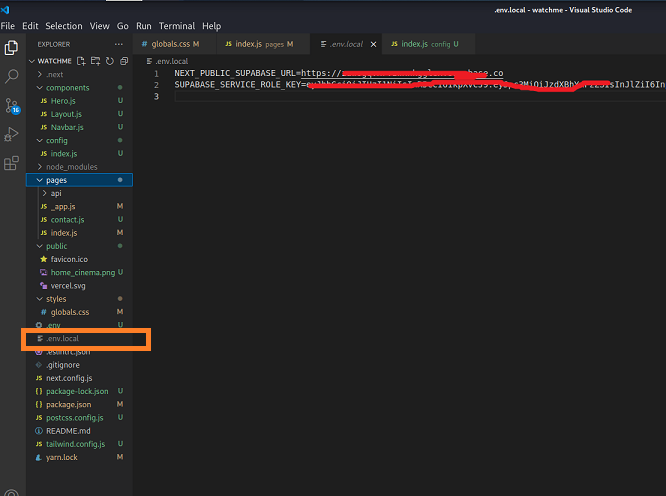
Task: Collapse the pages folder
Action: click(79, 180)
